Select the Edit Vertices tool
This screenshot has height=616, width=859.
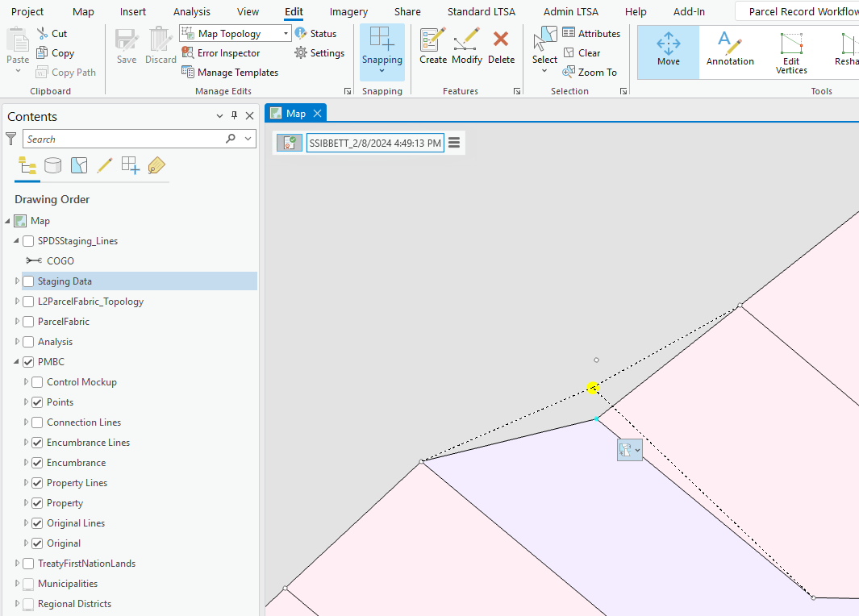pos(790,52)
